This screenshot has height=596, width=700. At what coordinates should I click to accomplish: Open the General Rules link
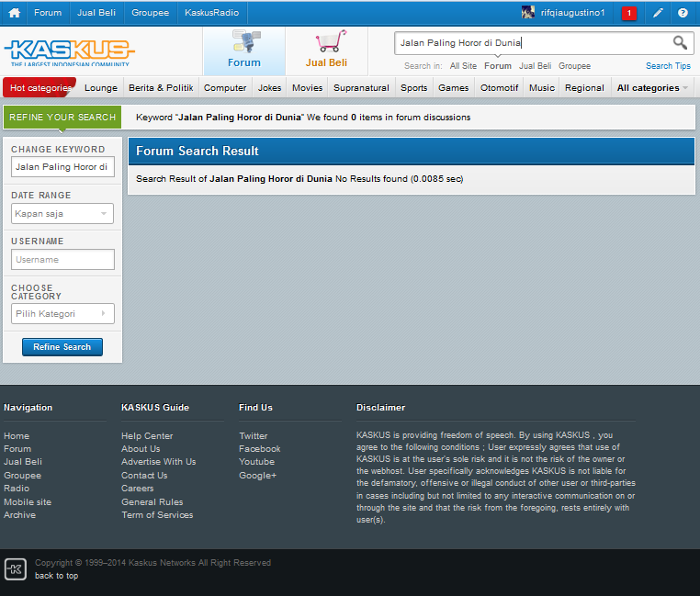tap(152, 501)
